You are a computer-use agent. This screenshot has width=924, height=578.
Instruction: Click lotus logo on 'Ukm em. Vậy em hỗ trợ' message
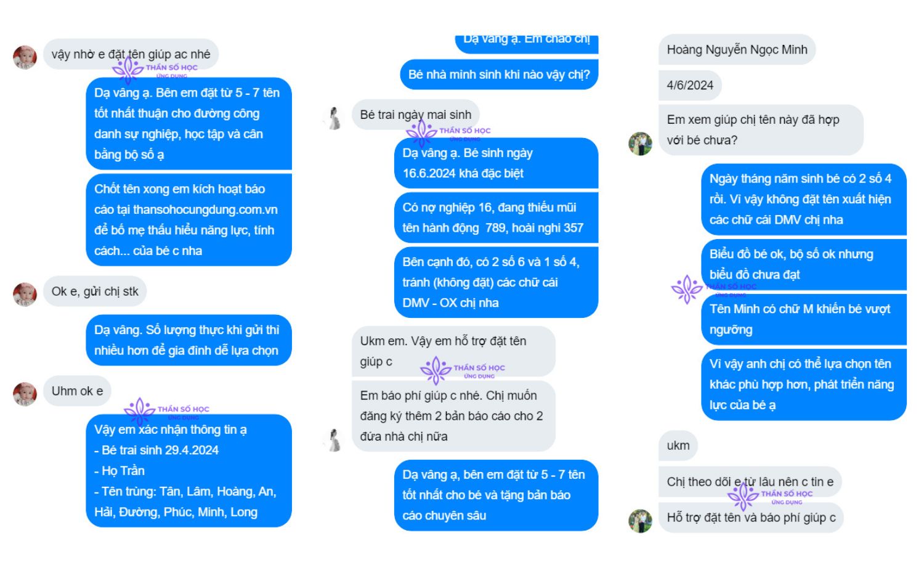click(x=436, y=370)
